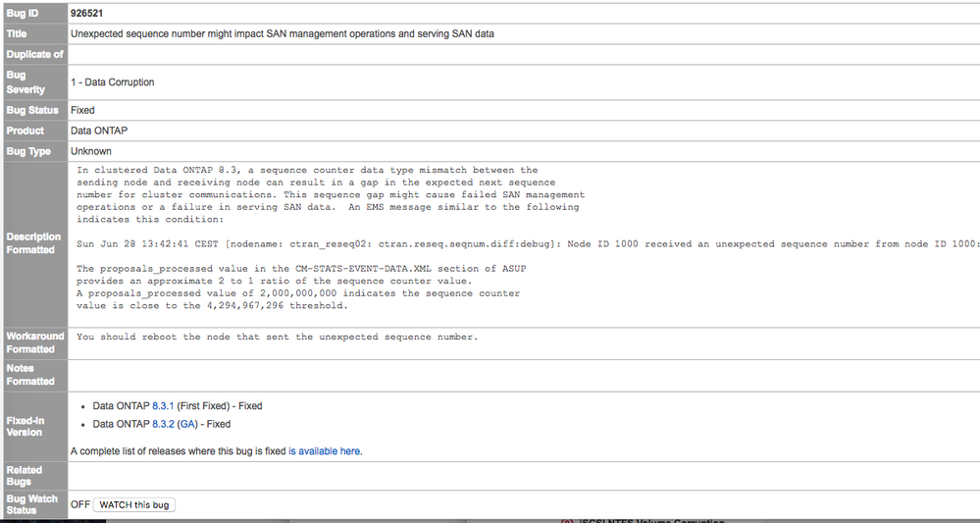Click the Workaround Formatted row label
This screenshot has height=523, width=980.
click(35, 343)
